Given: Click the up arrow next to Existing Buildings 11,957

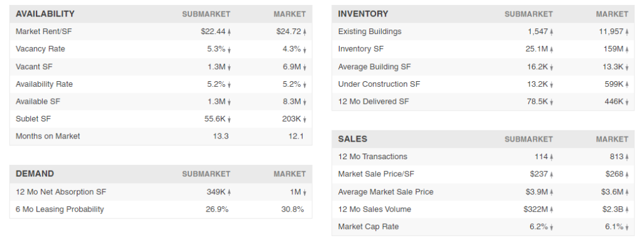Looking at the screenshot, I should click(627, 32).
